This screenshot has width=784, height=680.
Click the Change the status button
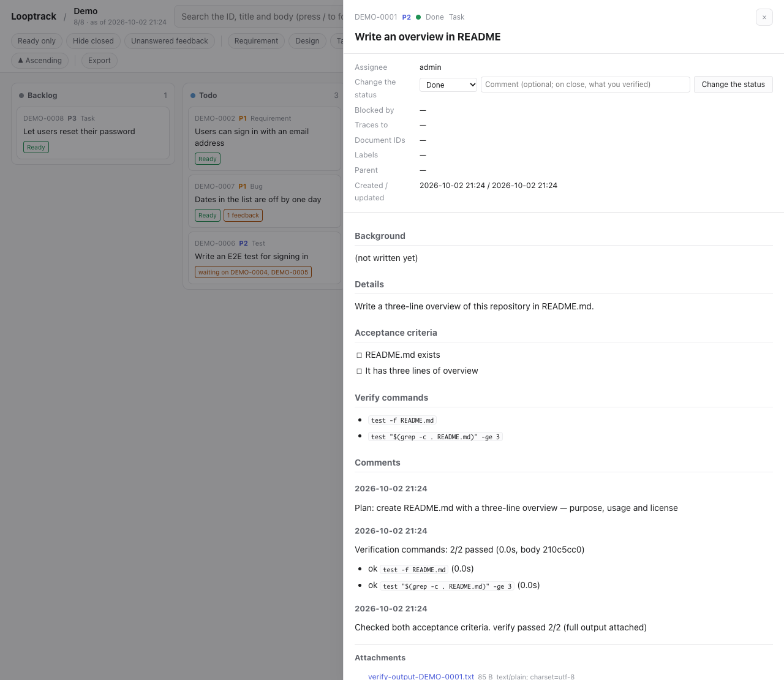733,85
